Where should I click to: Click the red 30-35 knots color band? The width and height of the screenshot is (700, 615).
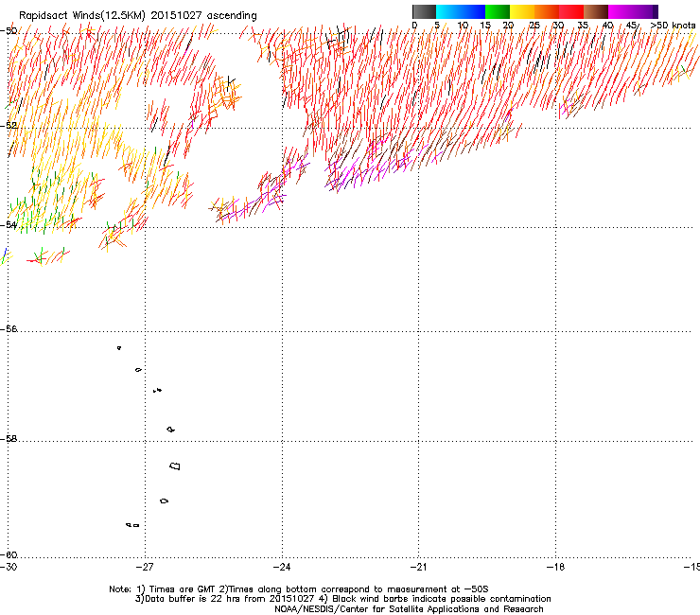click(571, 11)
